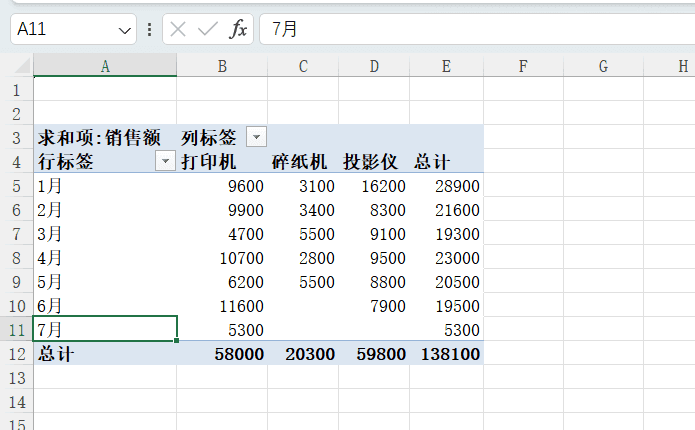Select the 6月 row label
This screenshot has height=430, width=695.
tap(105, 305)
